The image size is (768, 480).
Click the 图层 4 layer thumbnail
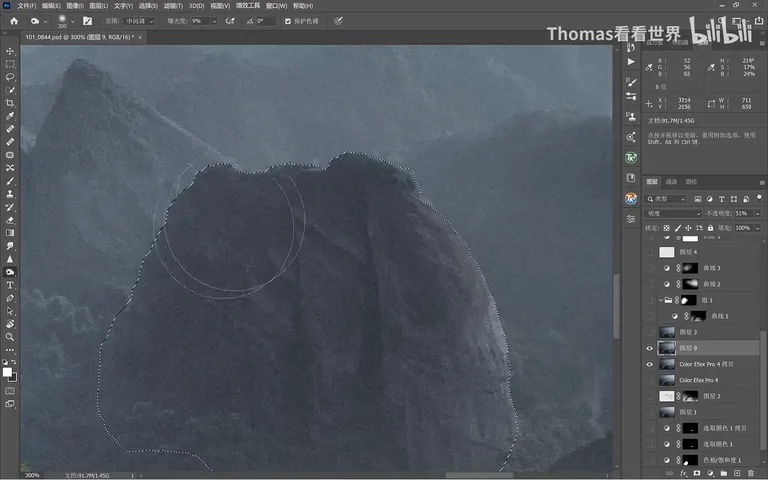point(667,252)
